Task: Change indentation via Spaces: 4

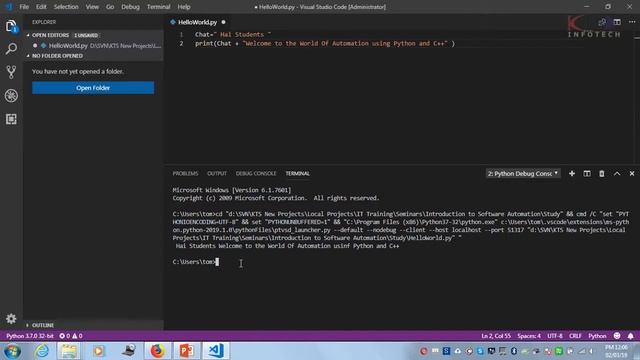Action: pos(529,336)
